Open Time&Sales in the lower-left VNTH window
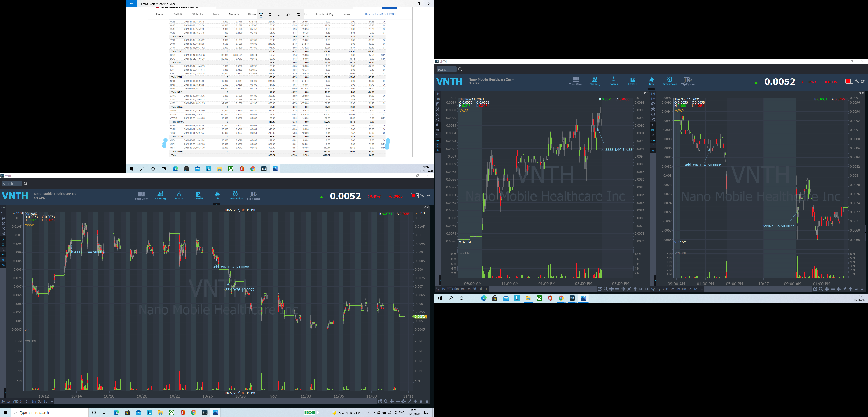868x417 pixels. (x=235, y=195)
